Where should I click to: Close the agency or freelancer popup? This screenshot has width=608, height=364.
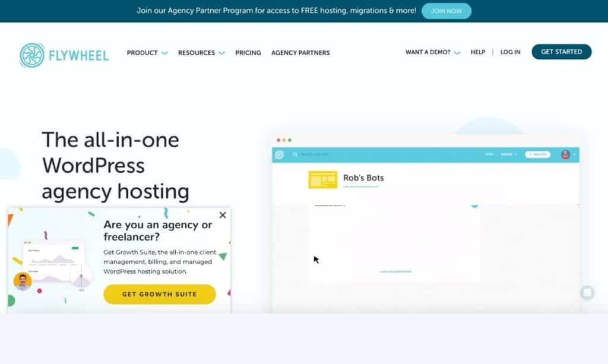pyautogui.click(x=223, y=215)
